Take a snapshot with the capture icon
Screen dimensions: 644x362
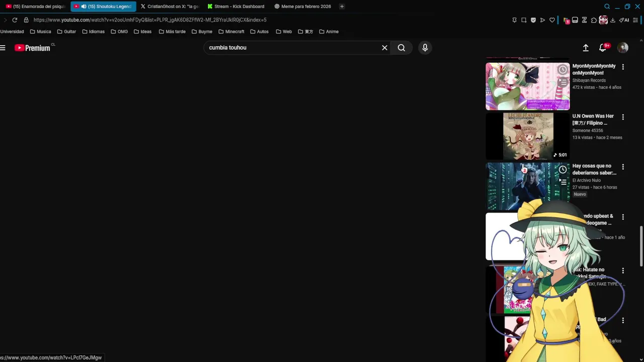(x=524, y=20)
